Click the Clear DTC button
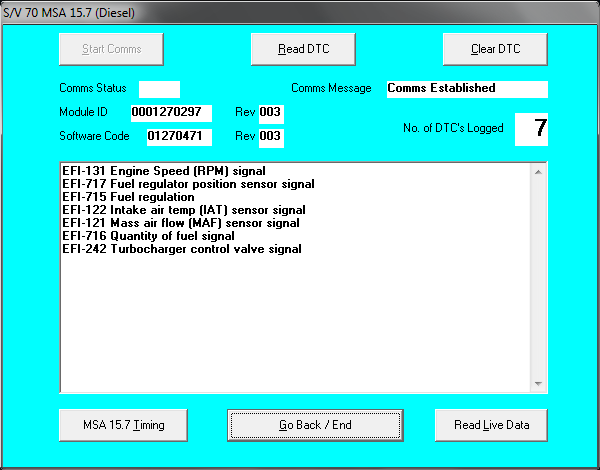 tap(496, 49)
